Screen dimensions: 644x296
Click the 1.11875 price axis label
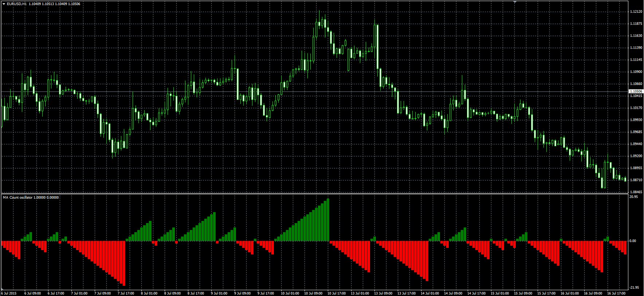[636, 24]
